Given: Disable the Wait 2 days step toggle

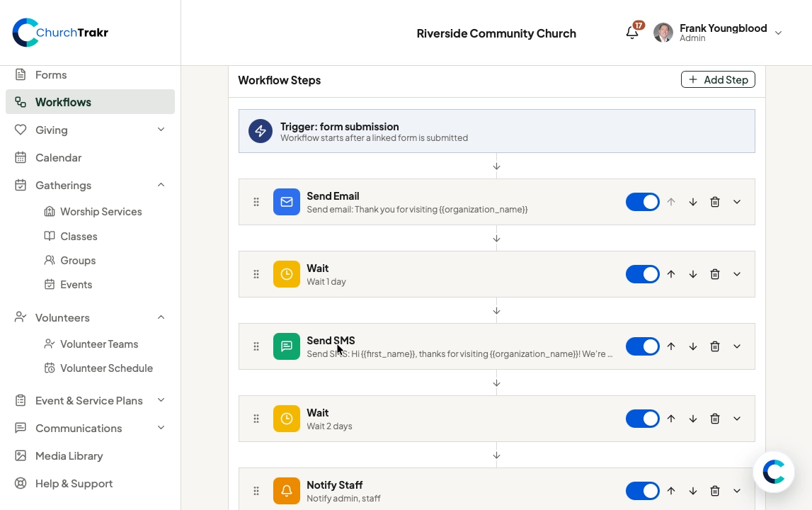Looking at the screenshot, I should coord(643,419).
